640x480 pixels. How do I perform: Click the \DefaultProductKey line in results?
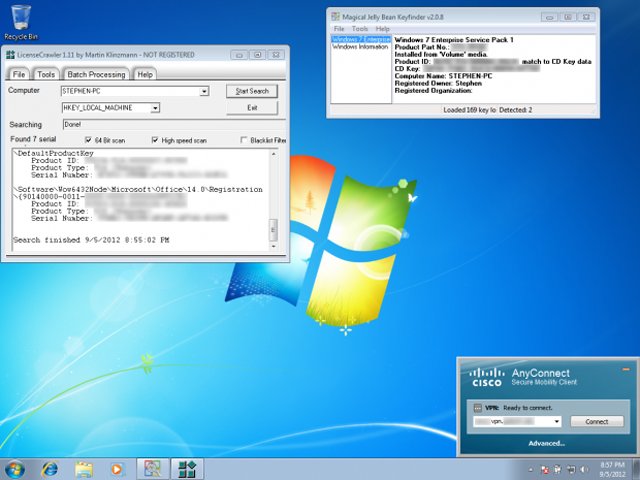tap(53, 153)
